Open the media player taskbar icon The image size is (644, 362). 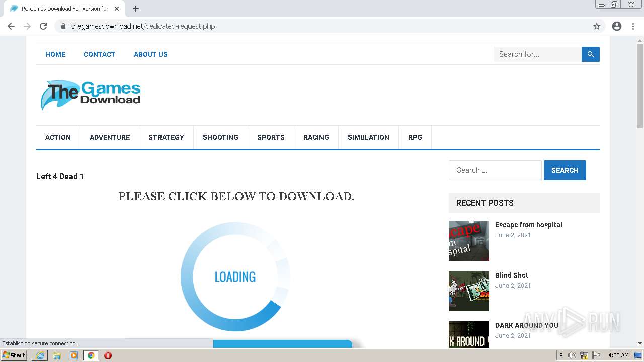[74, 355]
